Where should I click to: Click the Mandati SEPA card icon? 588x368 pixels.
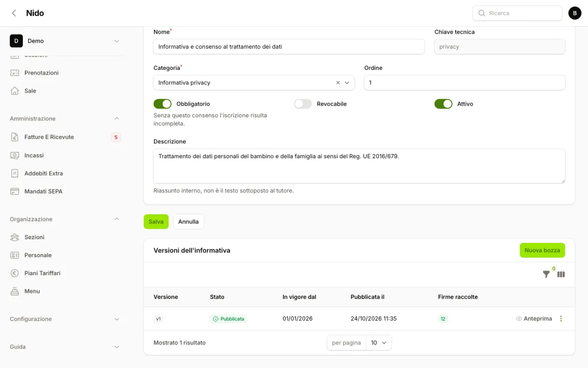[15, 191]
